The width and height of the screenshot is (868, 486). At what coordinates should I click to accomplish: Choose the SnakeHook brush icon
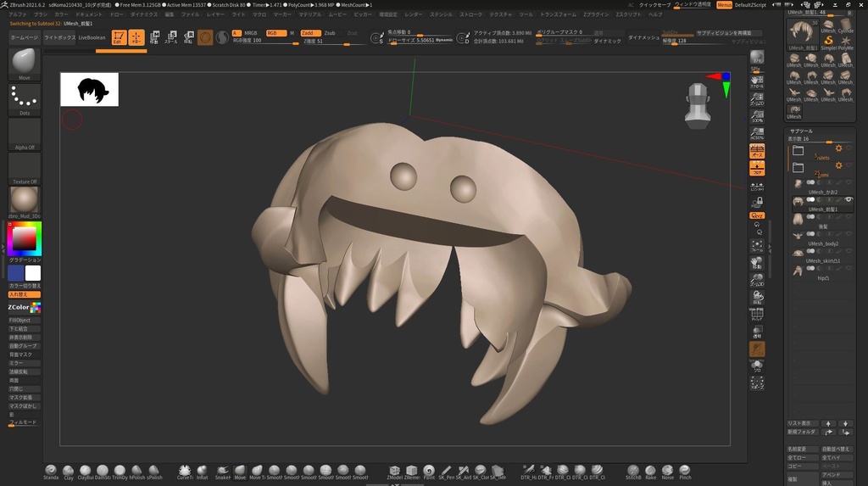(222, 471)
